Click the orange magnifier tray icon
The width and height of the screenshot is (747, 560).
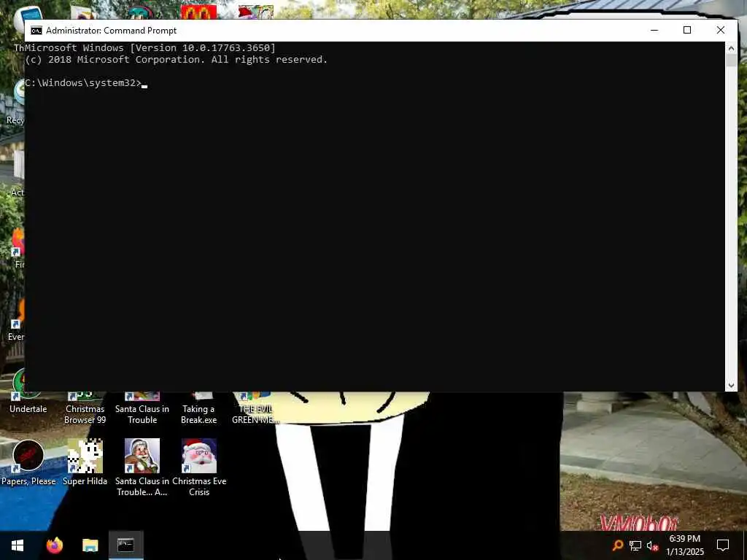point(617,545)
